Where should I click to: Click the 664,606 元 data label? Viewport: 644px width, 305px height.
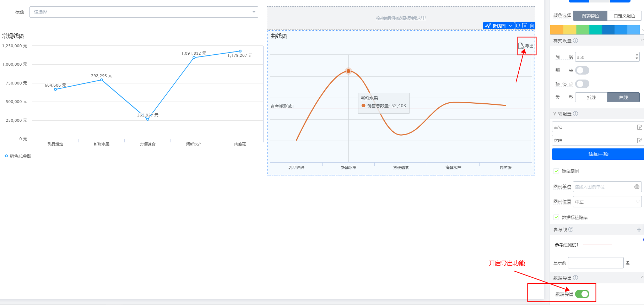55,85
